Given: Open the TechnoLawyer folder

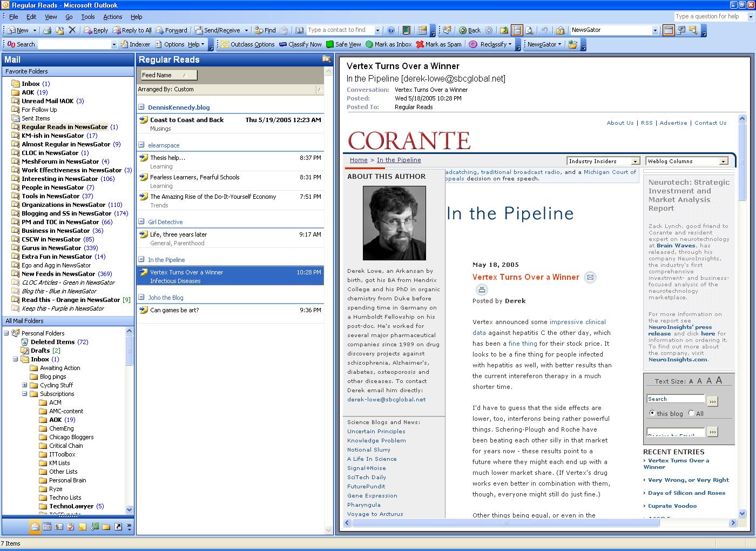Looking at the screenshot, I should [71, 506].
